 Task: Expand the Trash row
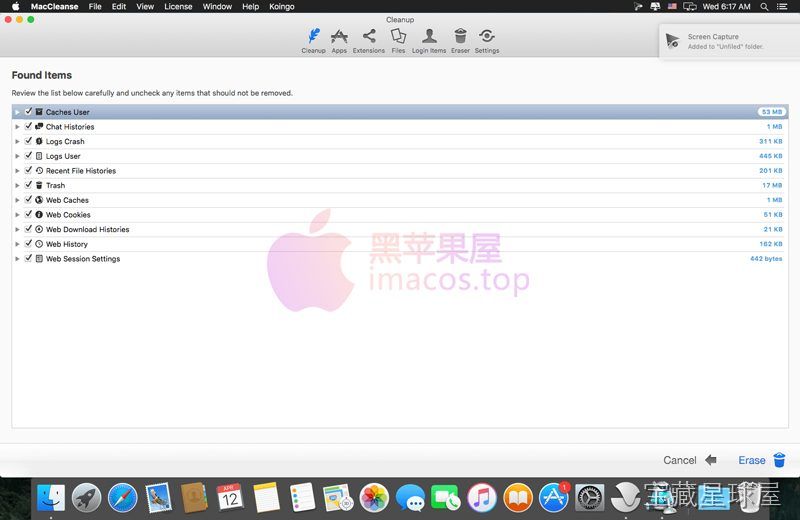click(x=17, y=185)
